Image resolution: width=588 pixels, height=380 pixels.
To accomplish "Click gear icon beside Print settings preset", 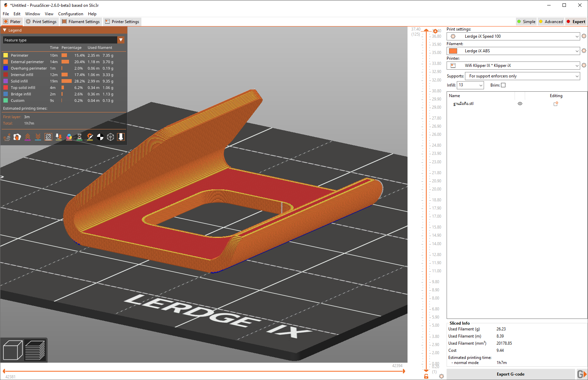I will click(584, 36).
